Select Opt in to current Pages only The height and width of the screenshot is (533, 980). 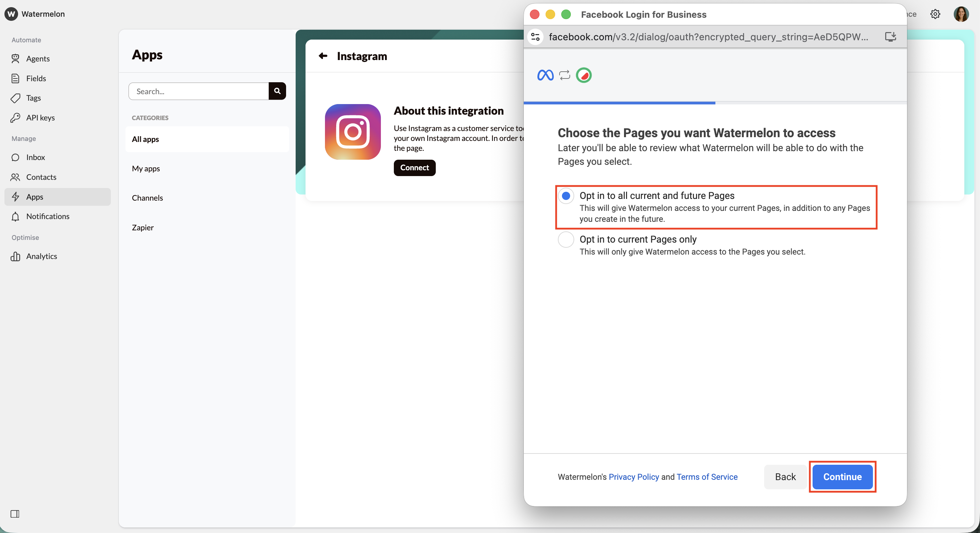(566, 239)
